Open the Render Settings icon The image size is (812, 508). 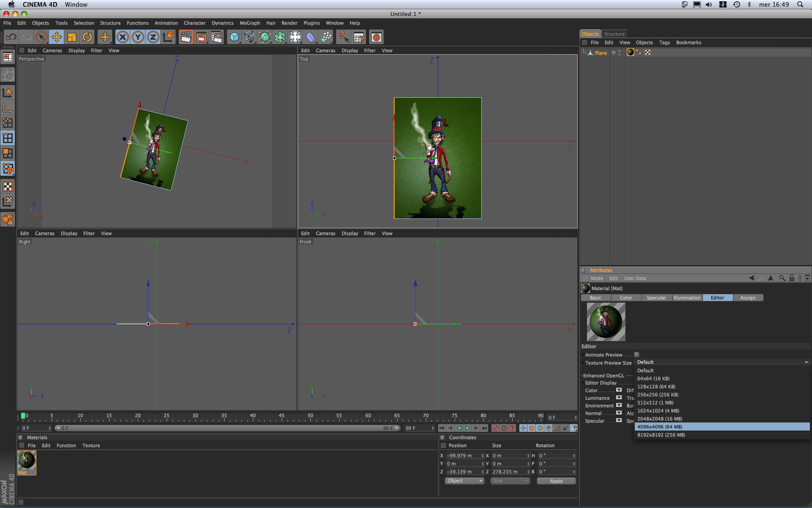point(216,37)
